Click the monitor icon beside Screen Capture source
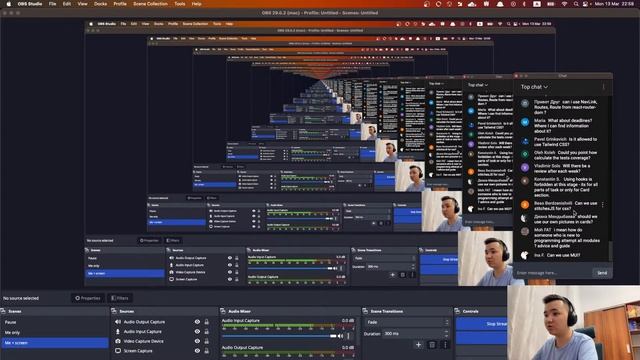The width and height of the screenshot is (640, 360). (118, 351)
